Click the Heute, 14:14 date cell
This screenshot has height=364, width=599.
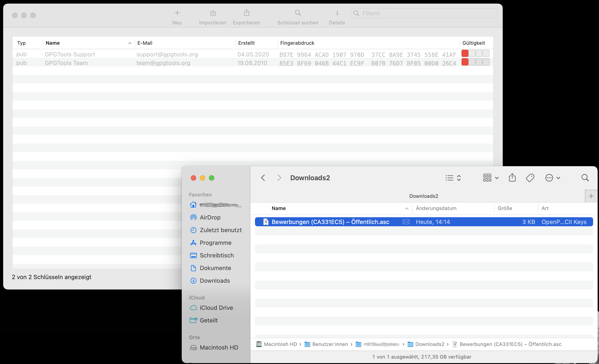click(x=433, y=222)
